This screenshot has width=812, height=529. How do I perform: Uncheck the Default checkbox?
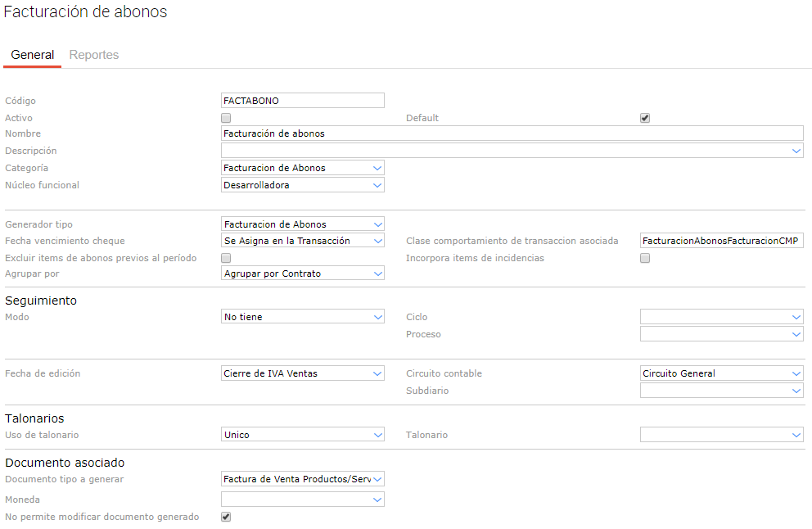645,118
